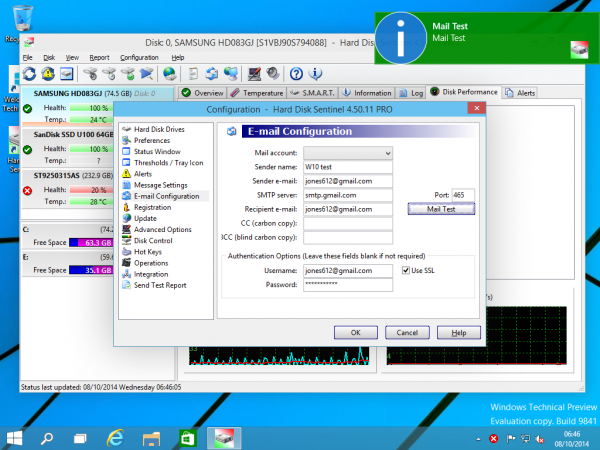Select Advanced Options entry
600x450 pixels.
[163, 229]
